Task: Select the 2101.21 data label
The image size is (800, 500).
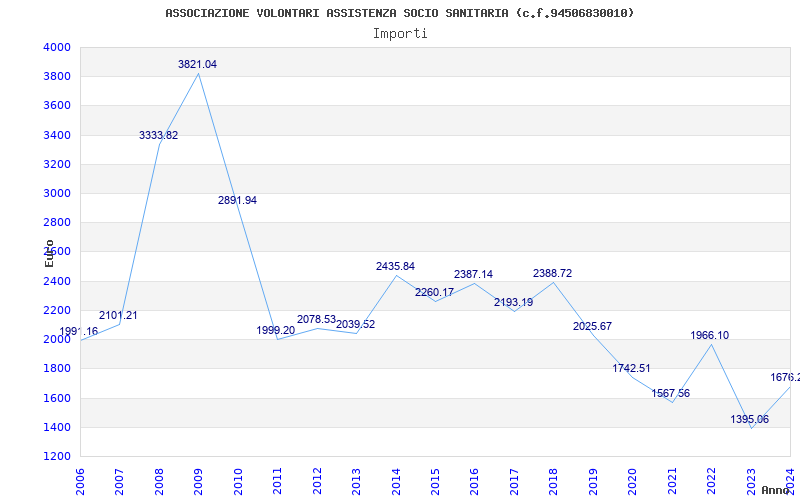Action: pos(118,315)
